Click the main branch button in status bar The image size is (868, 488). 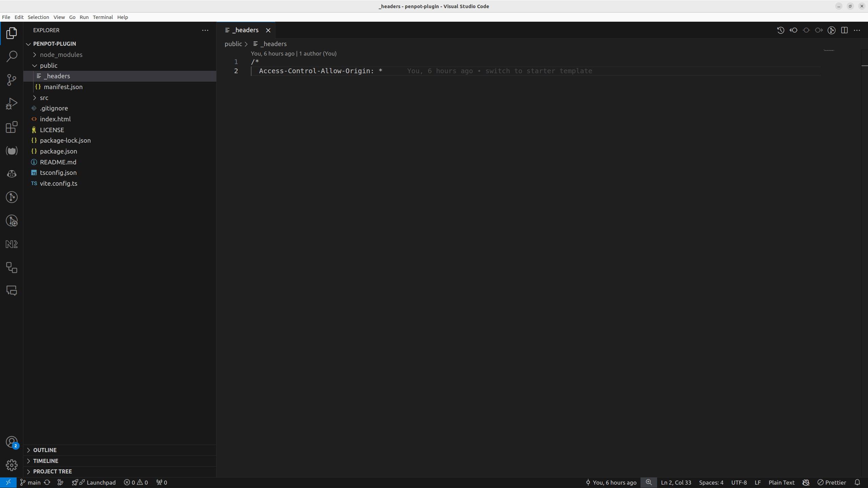(x=31, y=482)
